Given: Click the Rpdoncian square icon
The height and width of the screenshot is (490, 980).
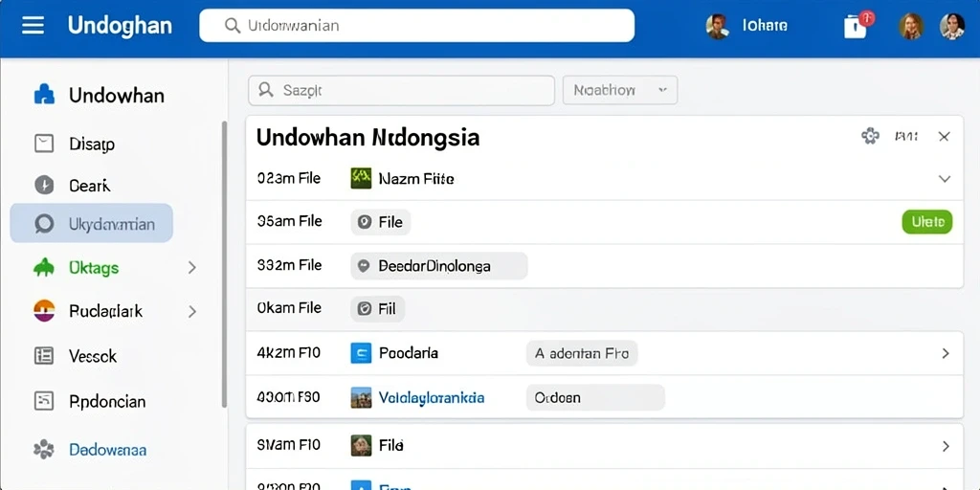Looking at the screenshot, I should (44, 401).
